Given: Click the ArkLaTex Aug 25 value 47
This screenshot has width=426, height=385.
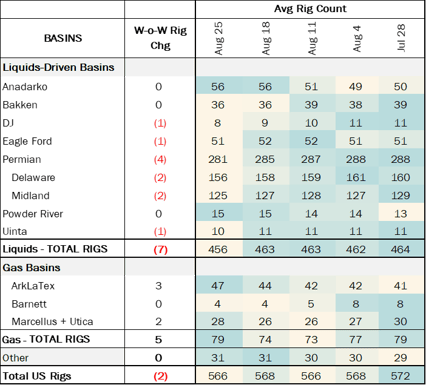Looking at the screenshot, I should click(218, 286).
